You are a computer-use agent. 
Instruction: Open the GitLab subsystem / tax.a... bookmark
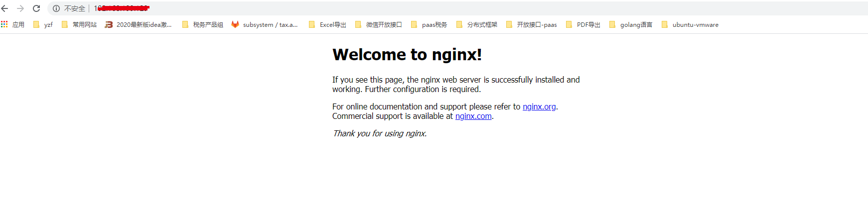265,24
